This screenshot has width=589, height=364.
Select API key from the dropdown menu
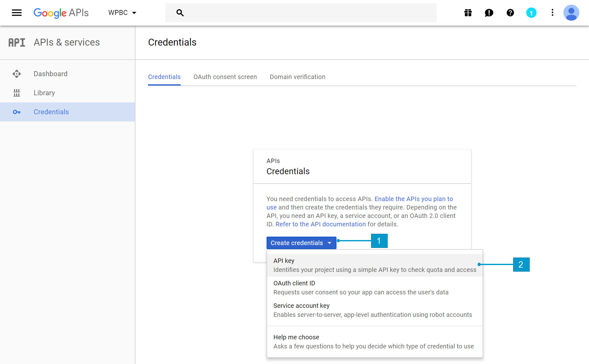tap(375, 265)
